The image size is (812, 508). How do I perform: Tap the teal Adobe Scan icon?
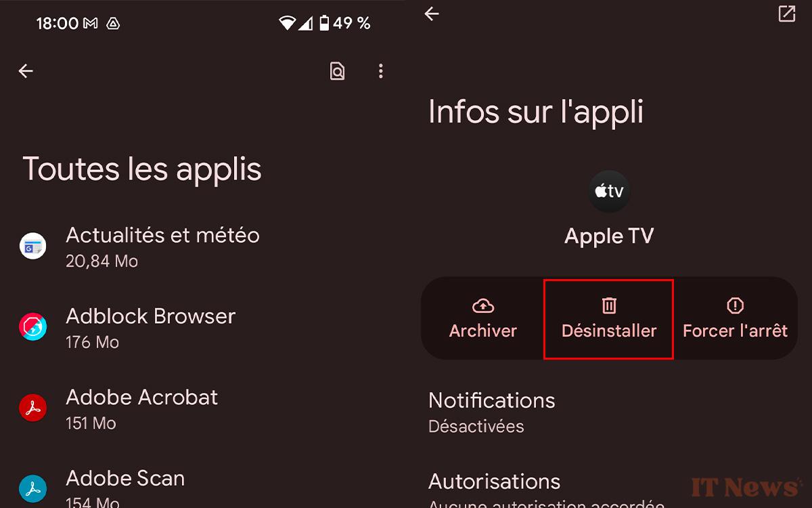[32, 488]
